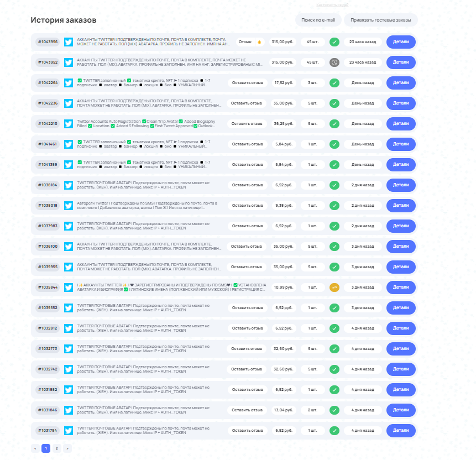Screen dimensions: 476x460
Task: Click Привязать гостевые заказы button
Action: (x=380, y=20)
